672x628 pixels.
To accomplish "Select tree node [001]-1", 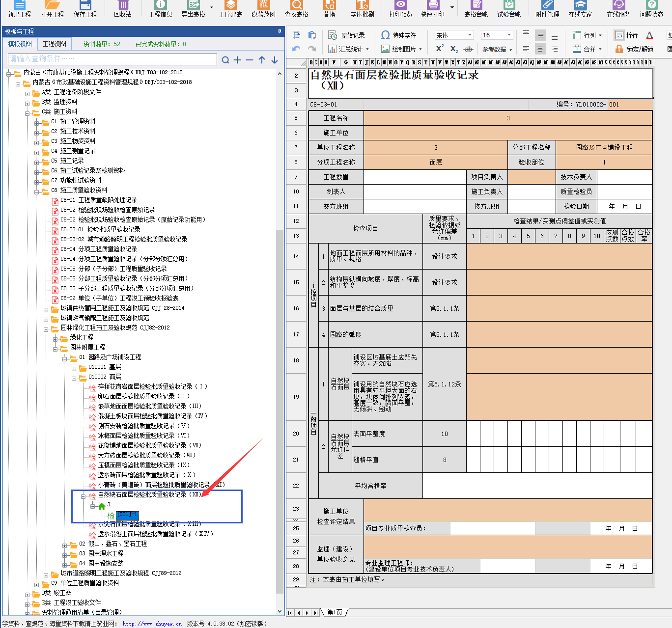I will (128, 515).
